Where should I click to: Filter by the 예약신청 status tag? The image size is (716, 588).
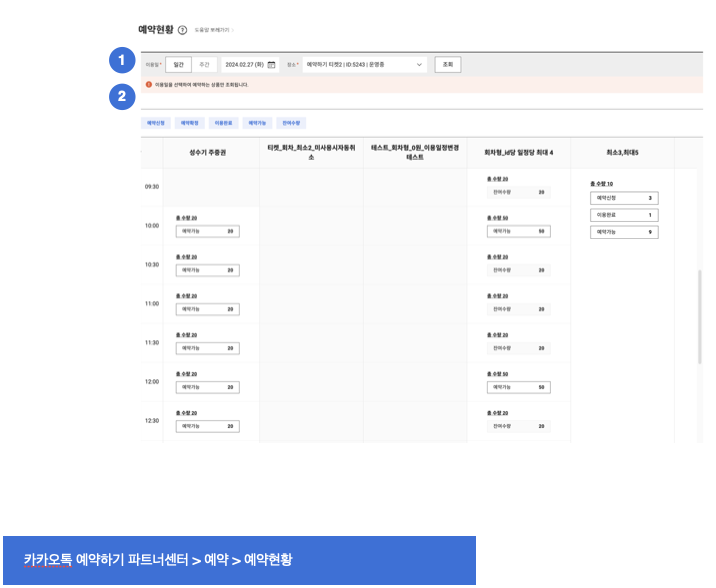pyautogui.click(x=156, y=123)
